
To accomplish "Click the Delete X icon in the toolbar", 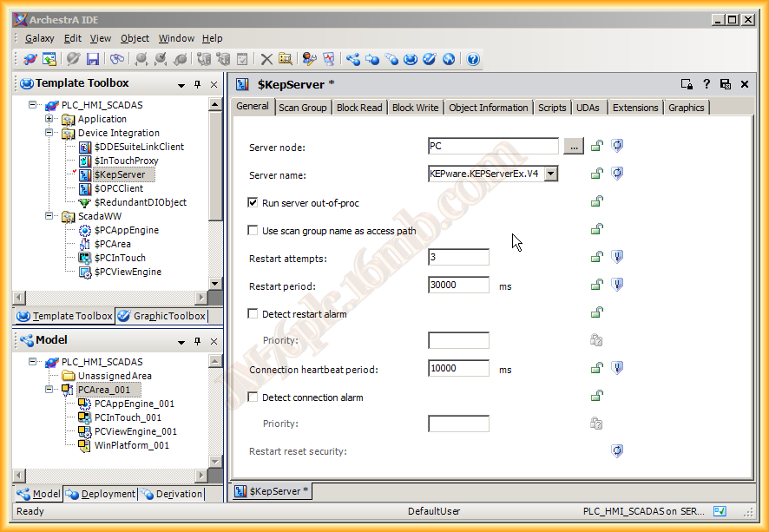I will point(266,59).
